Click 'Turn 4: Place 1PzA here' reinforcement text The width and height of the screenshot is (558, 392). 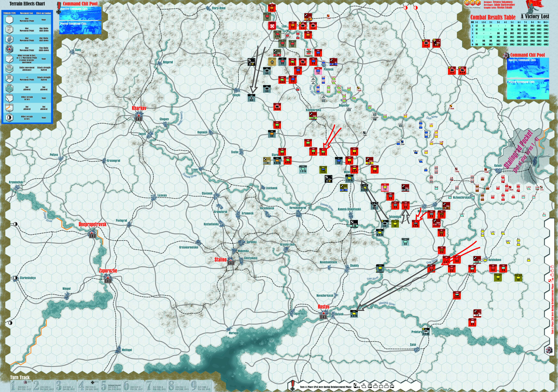coord(325,387)
